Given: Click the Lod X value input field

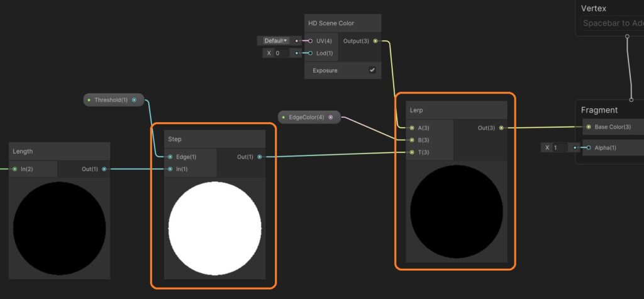Looking at the screenshot, I should pyautogui.click(x=280, y=54).
